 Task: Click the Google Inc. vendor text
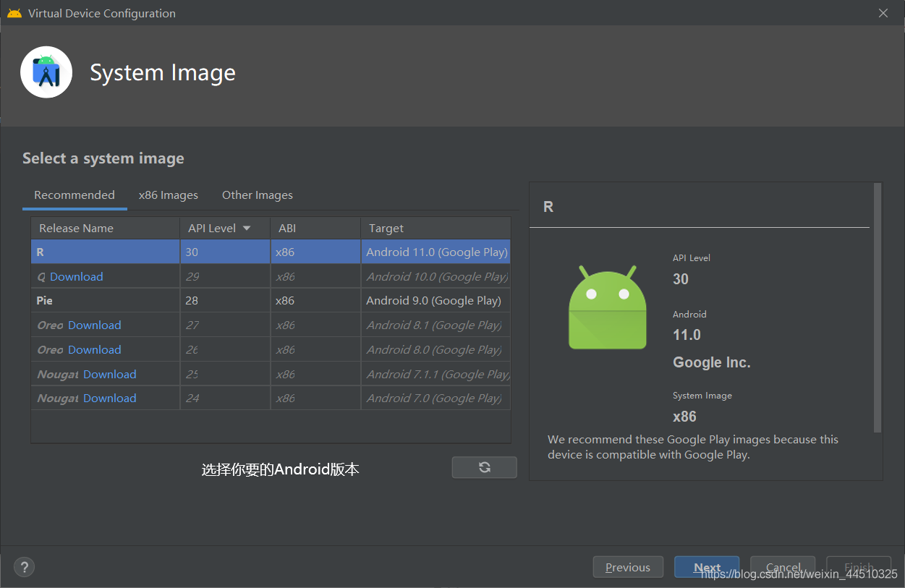tap(712, 363)
